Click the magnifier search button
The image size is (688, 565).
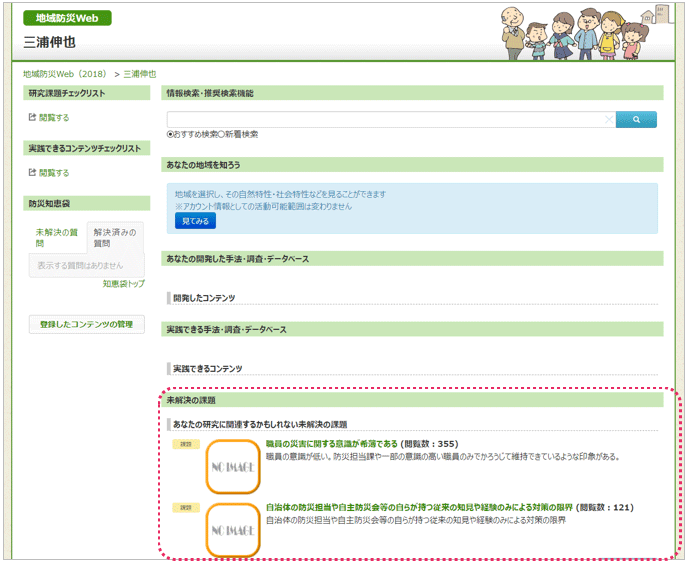point(637,120)
